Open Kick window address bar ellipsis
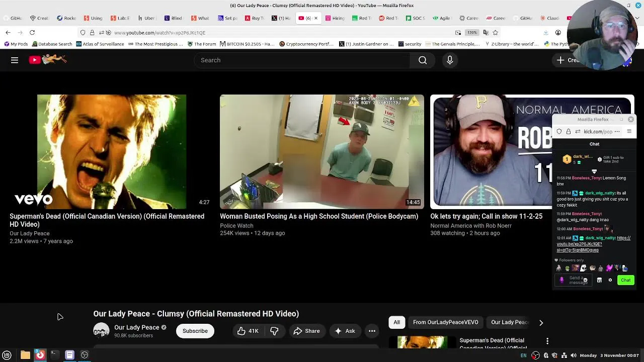Image resolution: width=644 pixels, height=362 pixels. 617,132
